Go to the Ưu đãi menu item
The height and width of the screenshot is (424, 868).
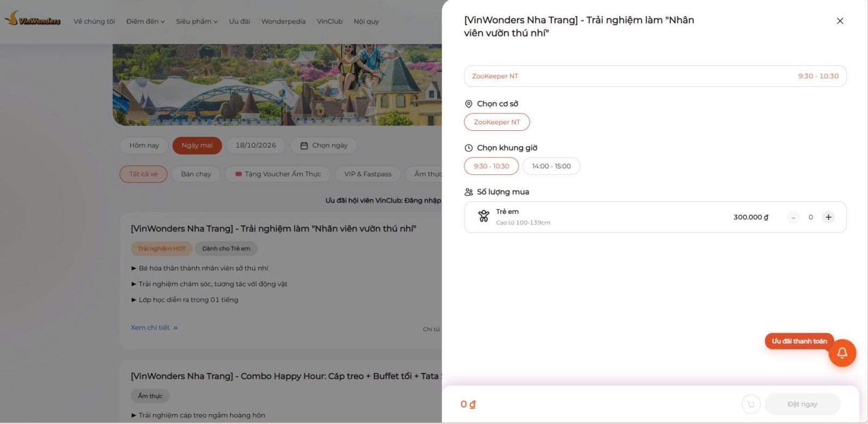pos(239,22)
